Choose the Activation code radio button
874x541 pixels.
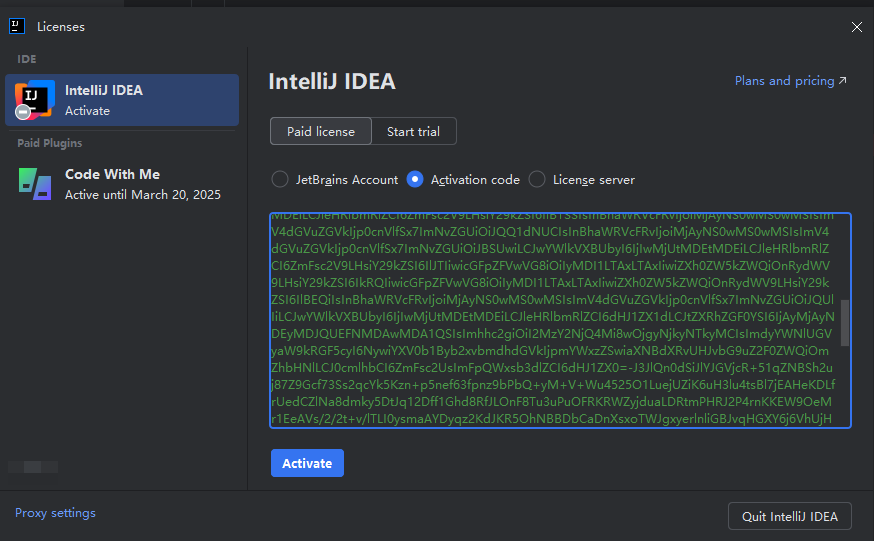pos(416,180)
